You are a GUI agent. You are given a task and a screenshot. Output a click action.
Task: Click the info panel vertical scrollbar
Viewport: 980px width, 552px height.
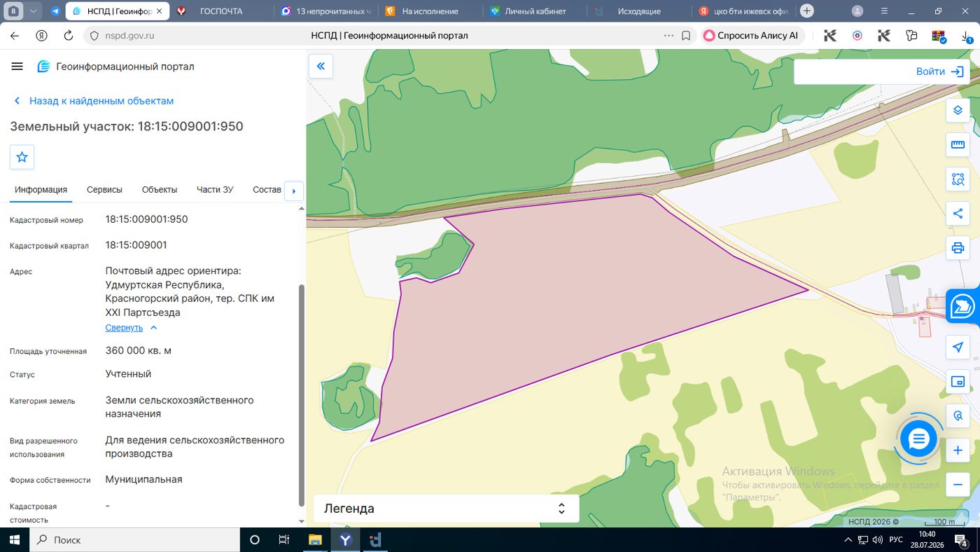click(302, 395)
